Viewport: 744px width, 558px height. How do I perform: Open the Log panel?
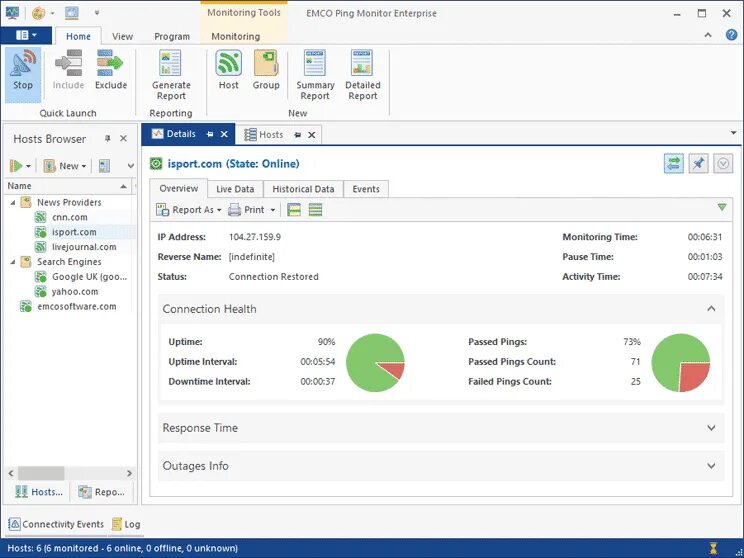pos(126,524)
